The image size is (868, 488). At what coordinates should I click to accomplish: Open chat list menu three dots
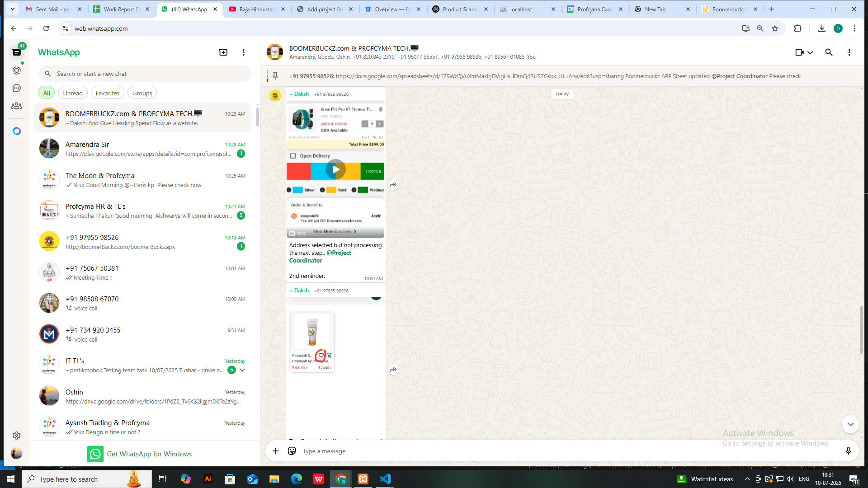(244, 52)
